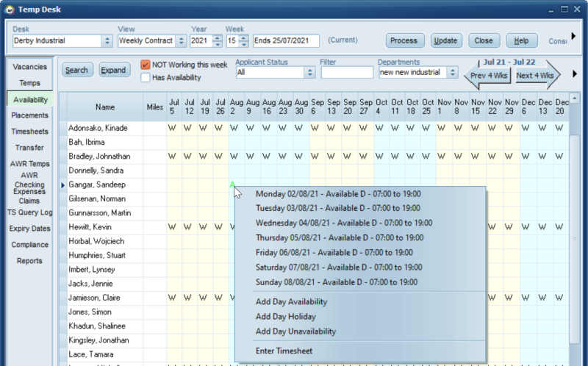Select Friday 06/08/21 availability entry
The width and height of the screenshot is (588, 366).
pos(334,252)
